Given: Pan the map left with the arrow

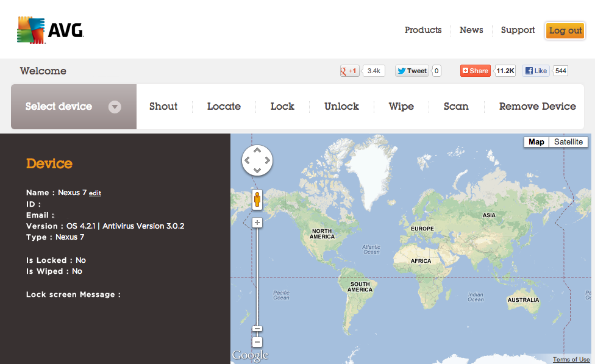Looking at the screenshot, I should [x=247, y=161].
